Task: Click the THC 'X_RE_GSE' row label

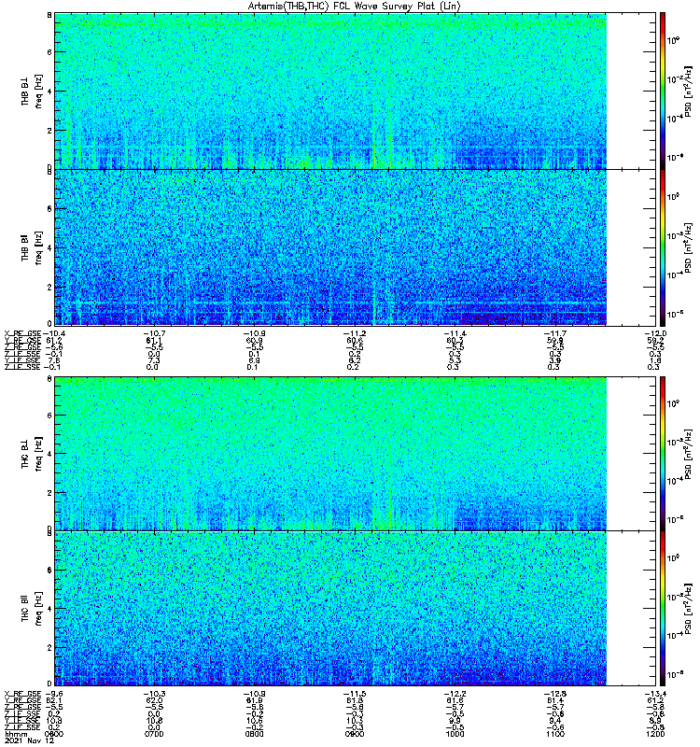Action: [x=22, y=694]
